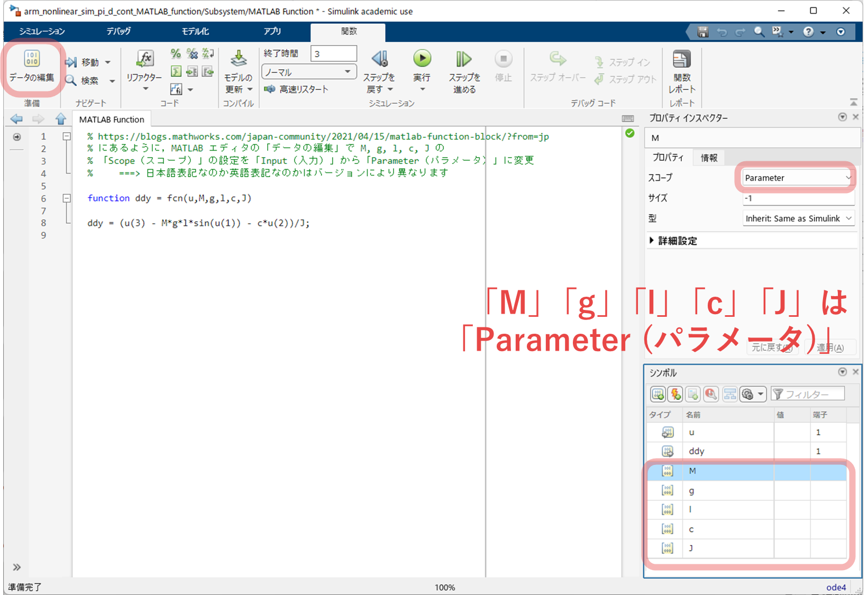Expand the hidden panel with the double chevron
868x595 pixels.
coord(16,567)
